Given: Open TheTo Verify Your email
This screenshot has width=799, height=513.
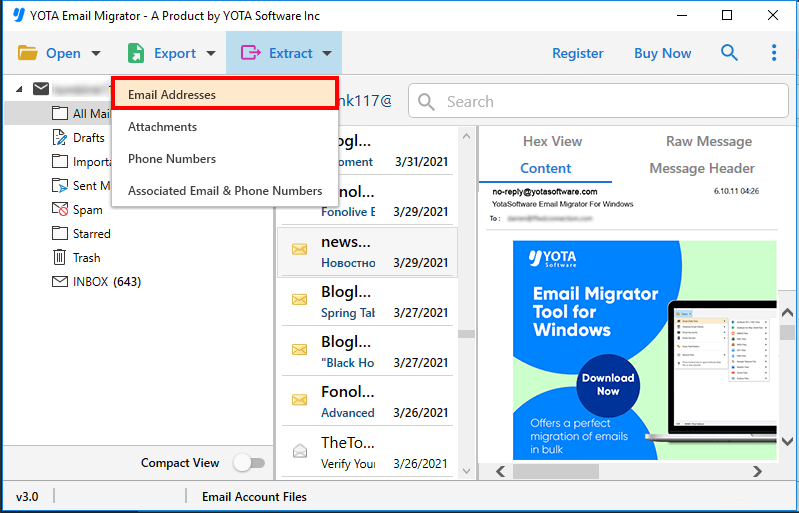Looking at the screenshot, I should (x=367, y=451).
